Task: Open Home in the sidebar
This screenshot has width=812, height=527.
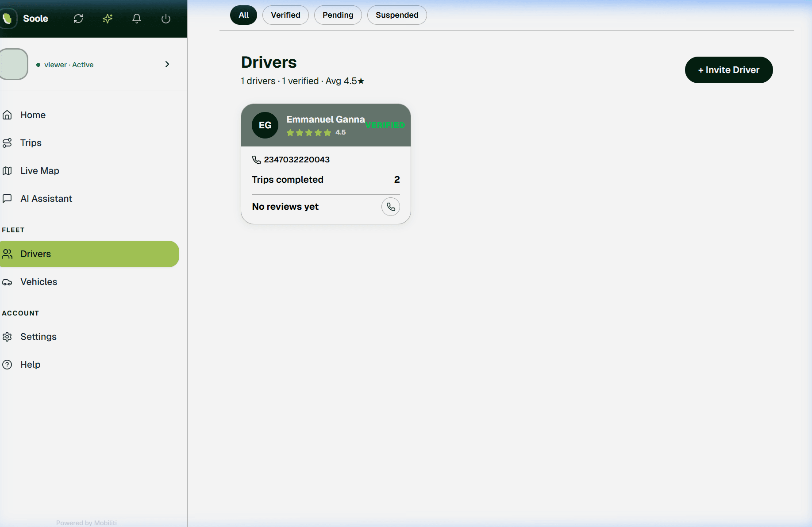Action: coord(89,115)
